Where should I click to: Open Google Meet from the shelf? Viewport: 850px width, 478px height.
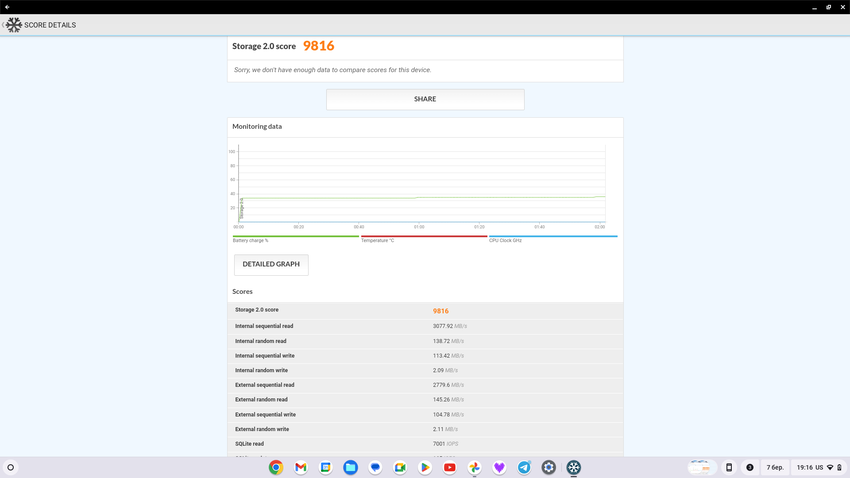pos(400,467)
